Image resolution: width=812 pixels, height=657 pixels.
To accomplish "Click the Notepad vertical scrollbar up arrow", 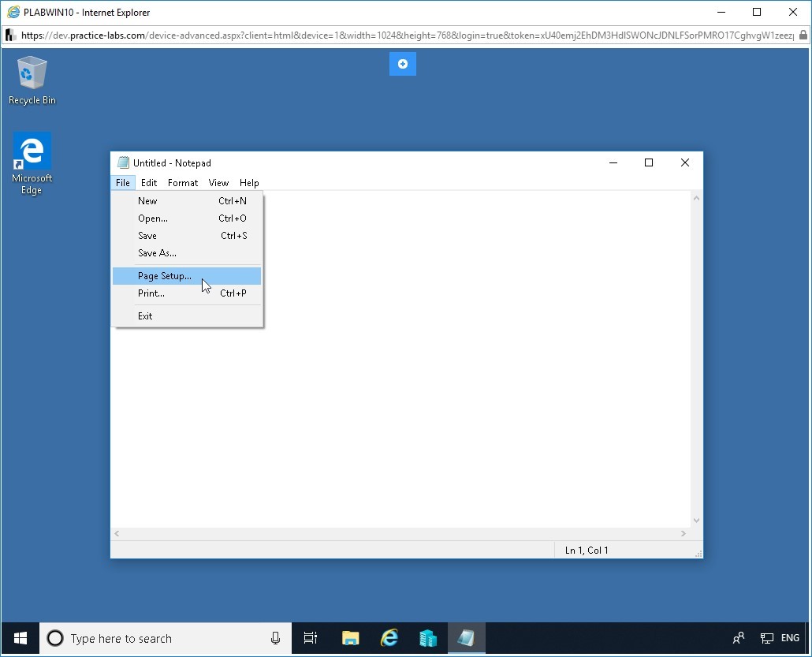I will click(x=697, y=198).
